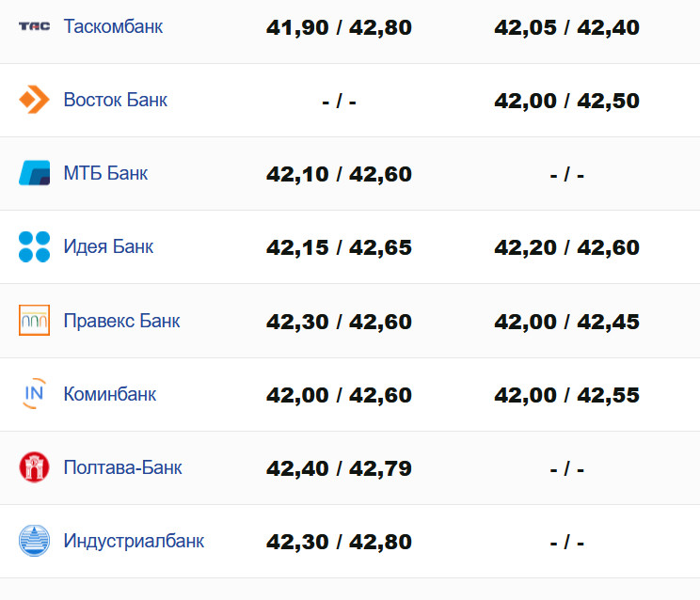Click the Индустриалбанк round blue logo

[x=35, y=541]
